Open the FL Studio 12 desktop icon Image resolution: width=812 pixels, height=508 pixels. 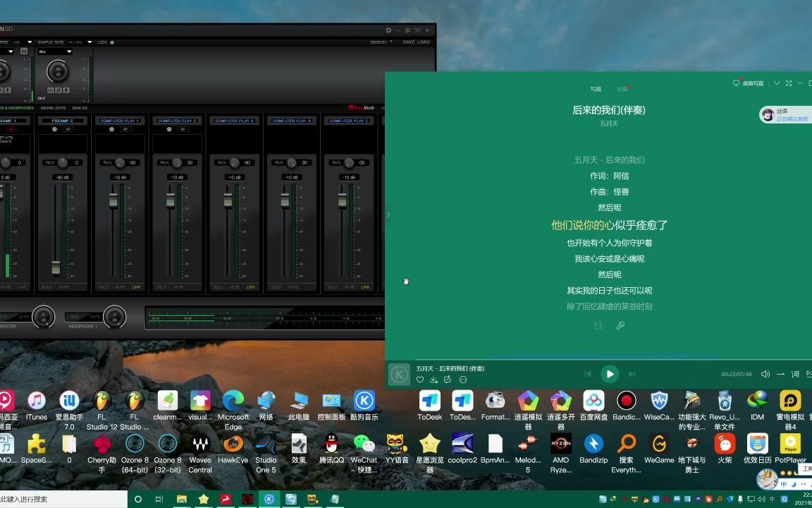[x=101, y=411]
